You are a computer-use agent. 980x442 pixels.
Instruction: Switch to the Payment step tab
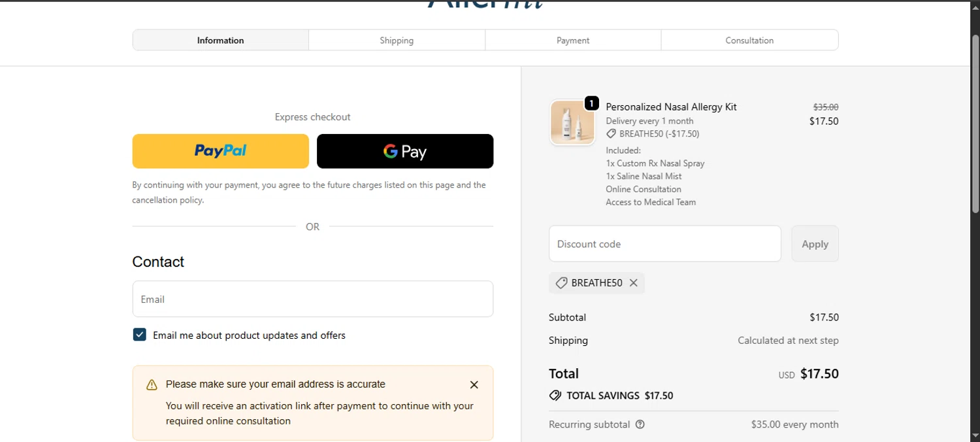coord(573,40)
